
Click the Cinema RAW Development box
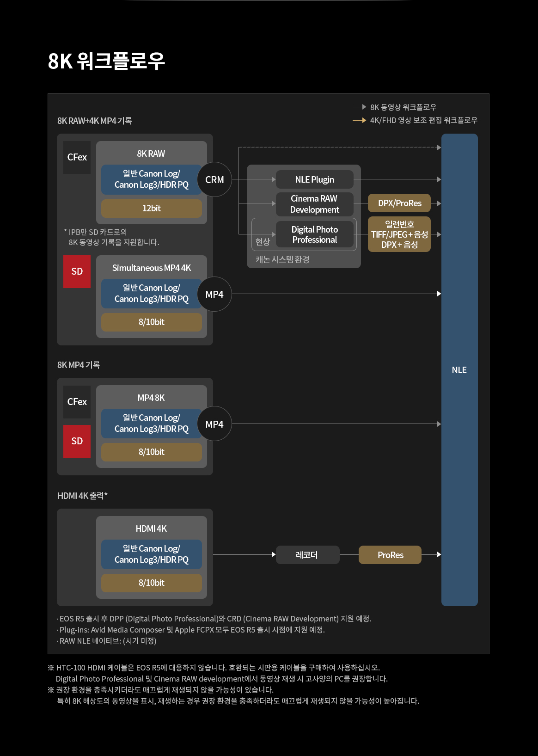[x=315, y=204]
